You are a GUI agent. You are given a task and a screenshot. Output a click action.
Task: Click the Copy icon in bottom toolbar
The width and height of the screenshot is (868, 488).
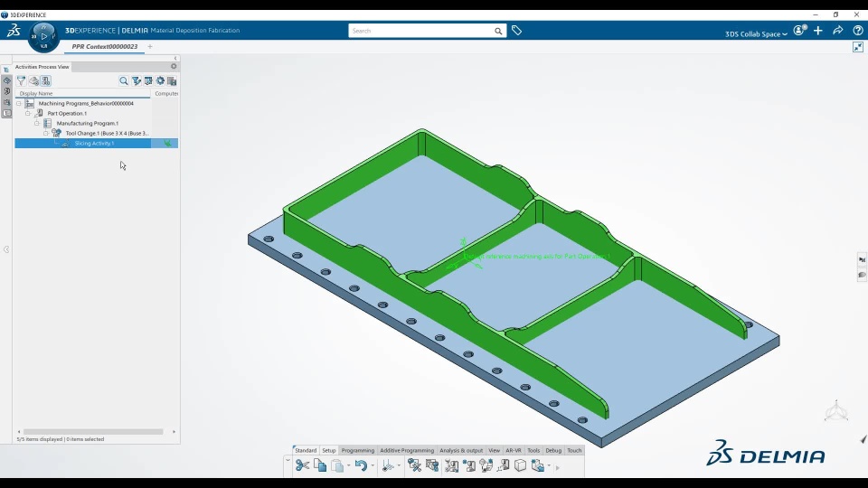pos(320,465)
